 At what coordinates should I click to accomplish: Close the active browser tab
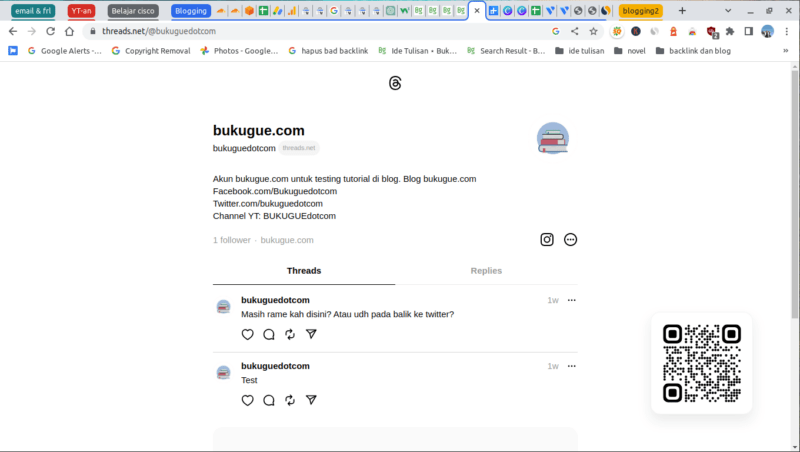pyautogui.click(x=477, y=11)
